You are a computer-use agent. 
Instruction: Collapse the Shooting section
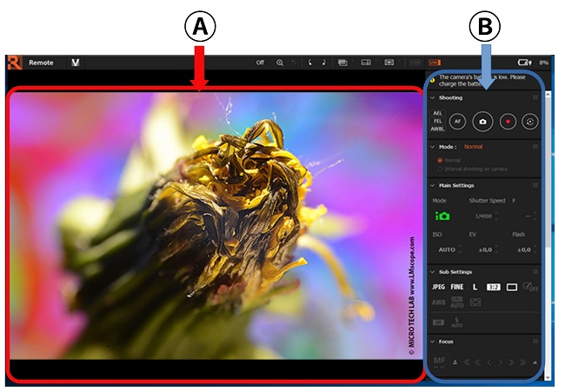pos(433,97)
